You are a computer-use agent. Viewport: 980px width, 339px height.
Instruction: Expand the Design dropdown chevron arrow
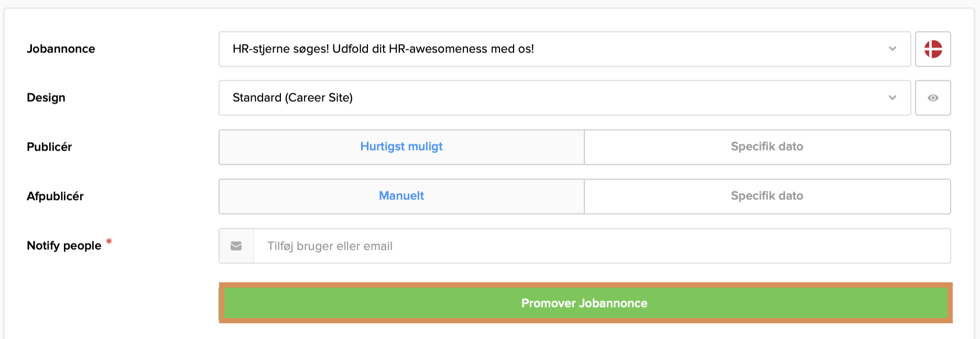pyautogui.click(x=892, y=98)
